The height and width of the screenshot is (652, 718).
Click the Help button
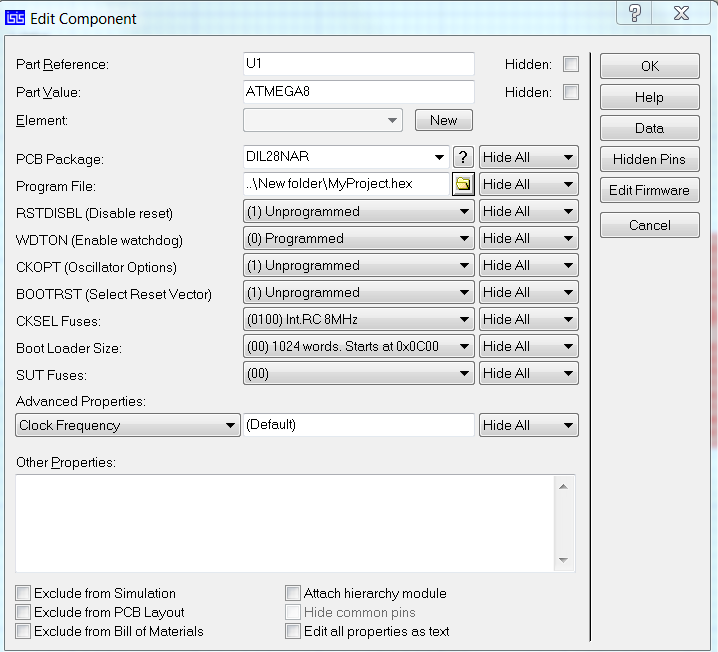click(650, 97)
